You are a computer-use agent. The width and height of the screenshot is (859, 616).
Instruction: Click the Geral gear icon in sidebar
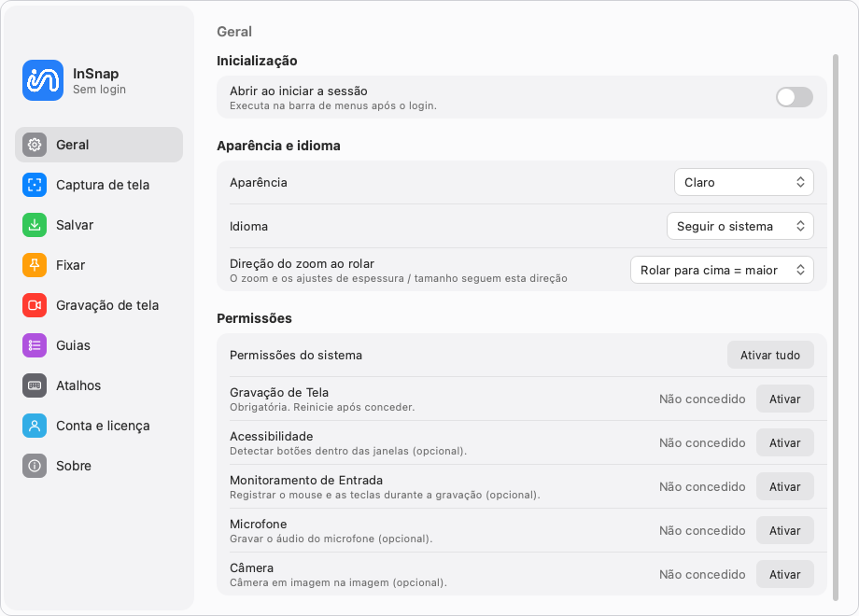click(x=35, y=145)
